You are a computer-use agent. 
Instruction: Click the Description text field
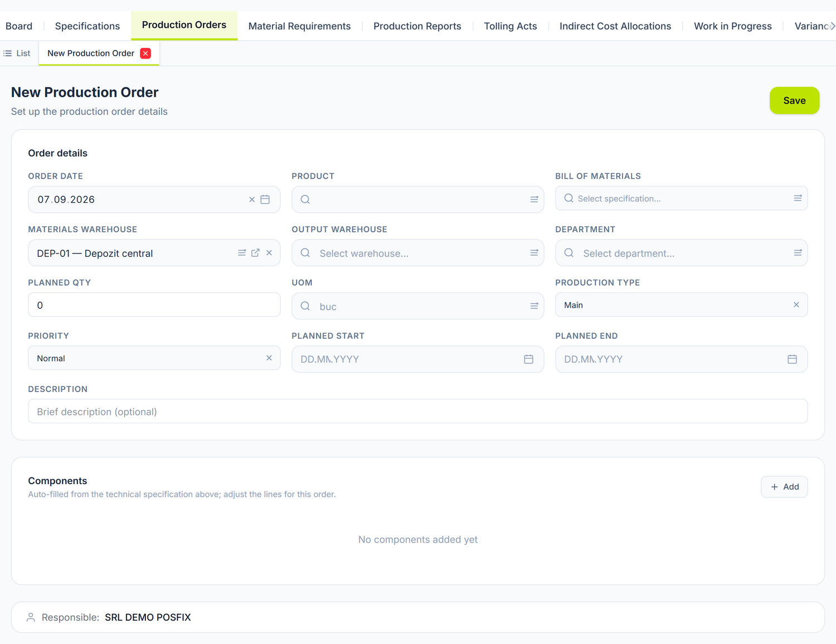(x=418, y=411)
